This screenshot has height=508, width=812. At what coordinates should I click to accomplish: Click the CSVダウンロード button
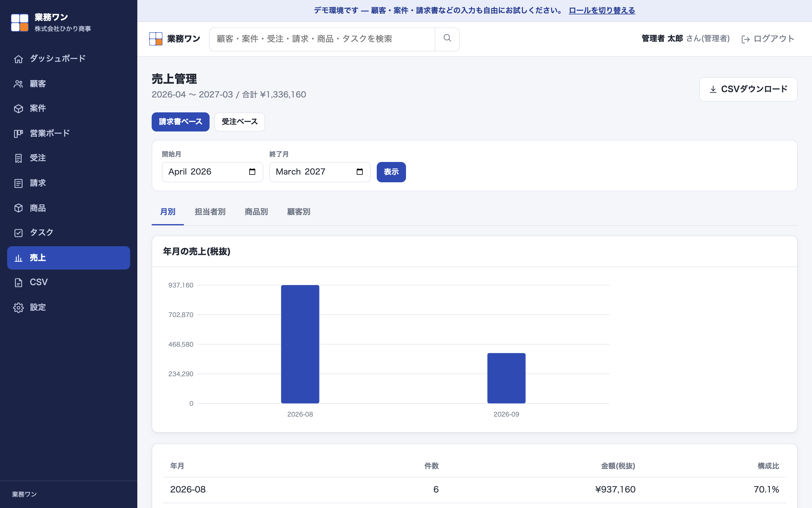point(748,89)
